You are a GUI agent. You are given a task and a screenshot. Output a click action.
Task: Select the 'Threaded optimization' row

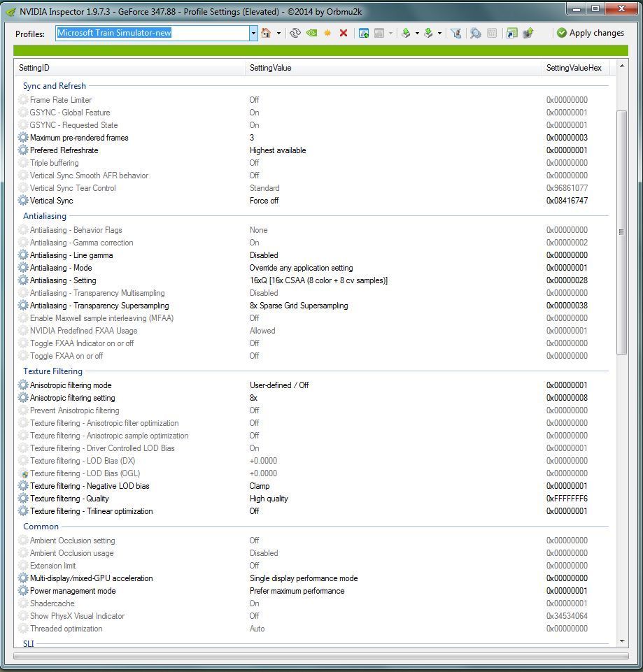point(312,629)
